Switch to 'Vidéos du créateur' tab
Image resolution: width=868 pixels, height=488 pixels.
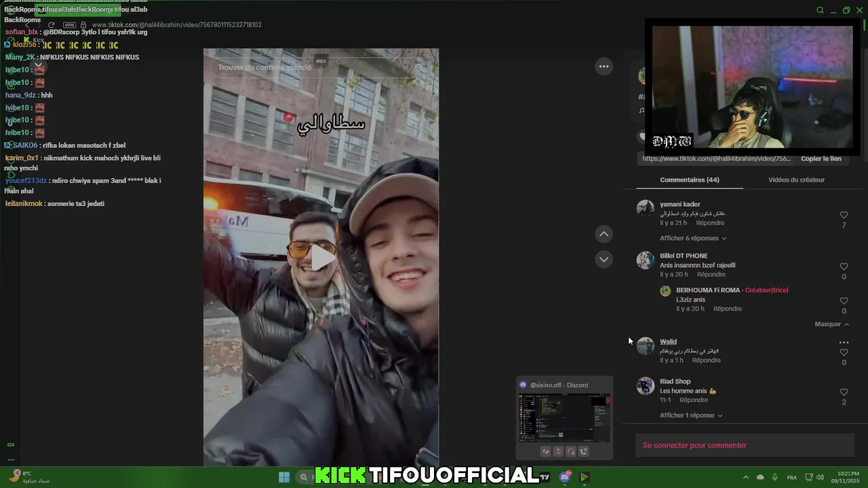[796, 180]
